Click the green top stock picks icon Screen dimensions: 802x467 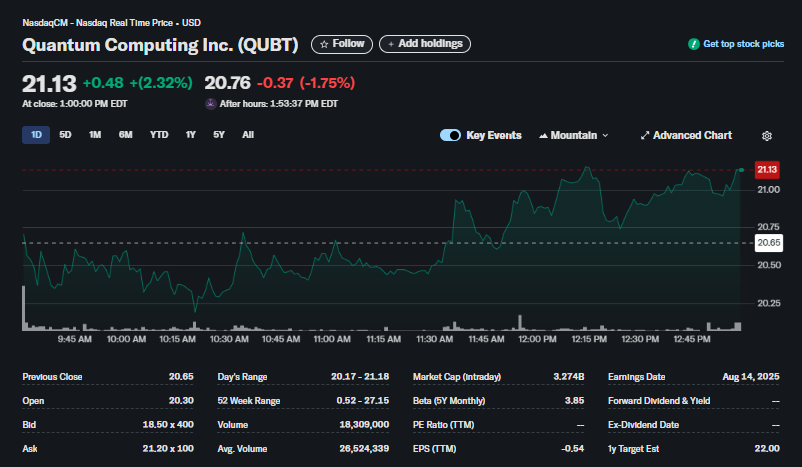694,44
